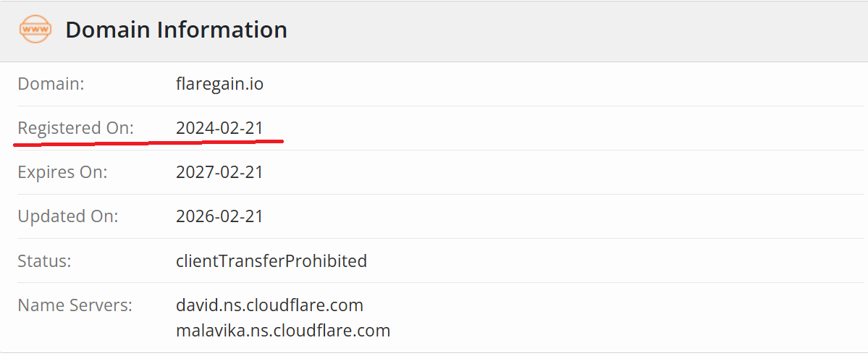Click the Updated On: label
This screenshot has height=356, width=868.
68,216
